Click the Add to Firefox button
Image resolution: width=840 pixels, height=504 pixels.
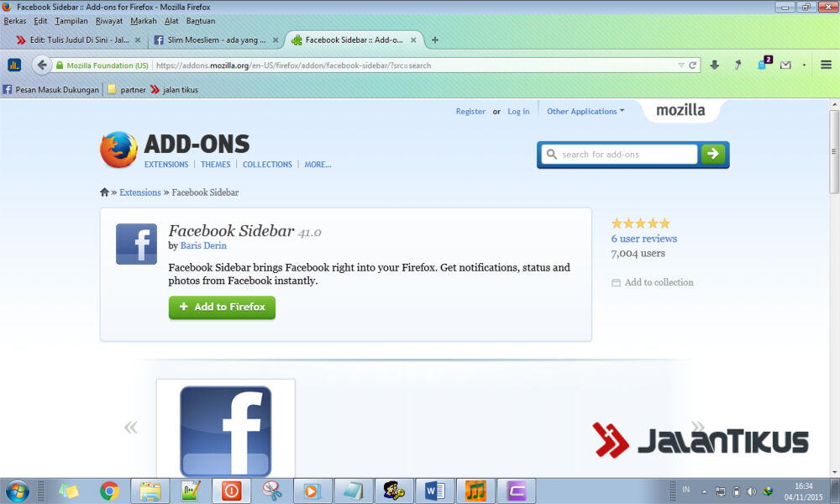point(221,307)
